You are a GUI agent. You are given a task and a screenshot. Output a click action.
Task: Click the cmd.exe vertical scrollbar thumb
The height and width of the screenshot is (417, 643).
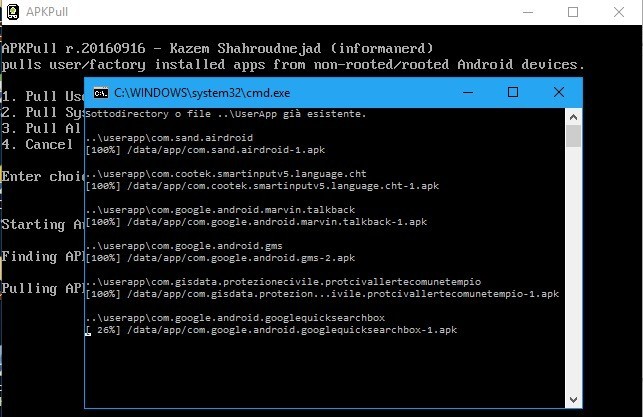[573, 136]
